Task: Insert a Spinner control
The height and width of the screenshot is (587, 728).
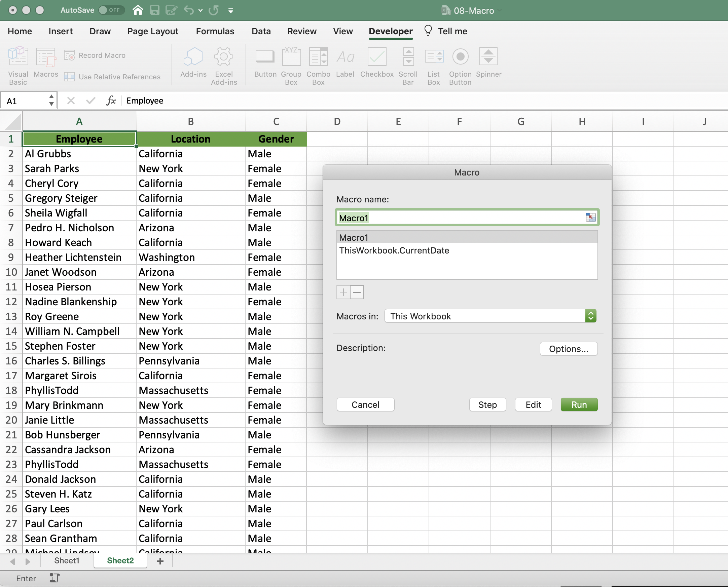Action: pyautogui.click(x=488, y=62)
